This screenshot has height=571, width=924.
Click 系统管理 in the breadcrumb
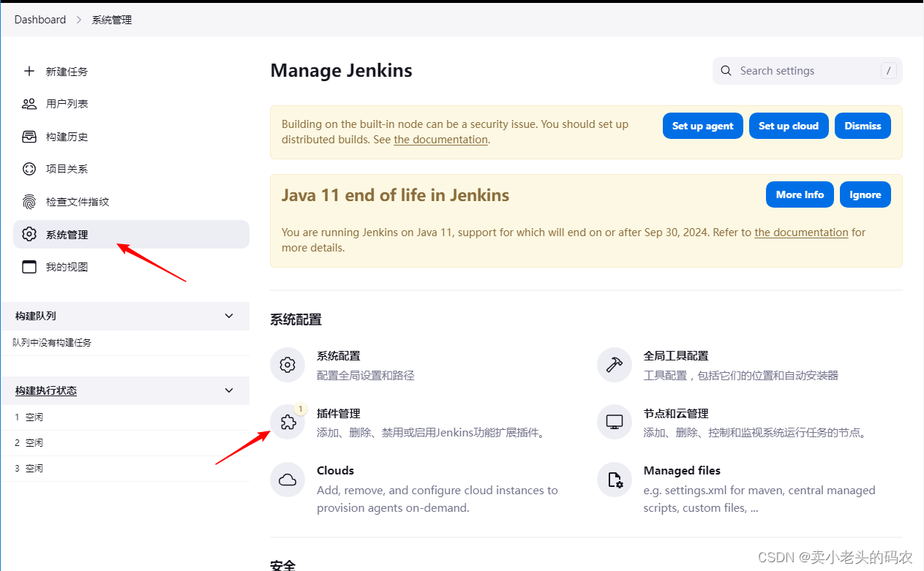pyautogui.click(x=112, y=20)
